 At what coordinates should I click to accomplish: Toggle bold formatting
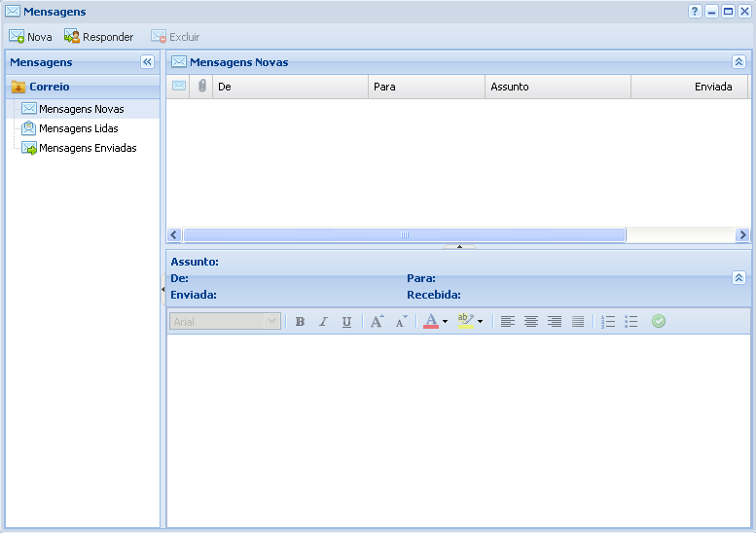[300, 322]
